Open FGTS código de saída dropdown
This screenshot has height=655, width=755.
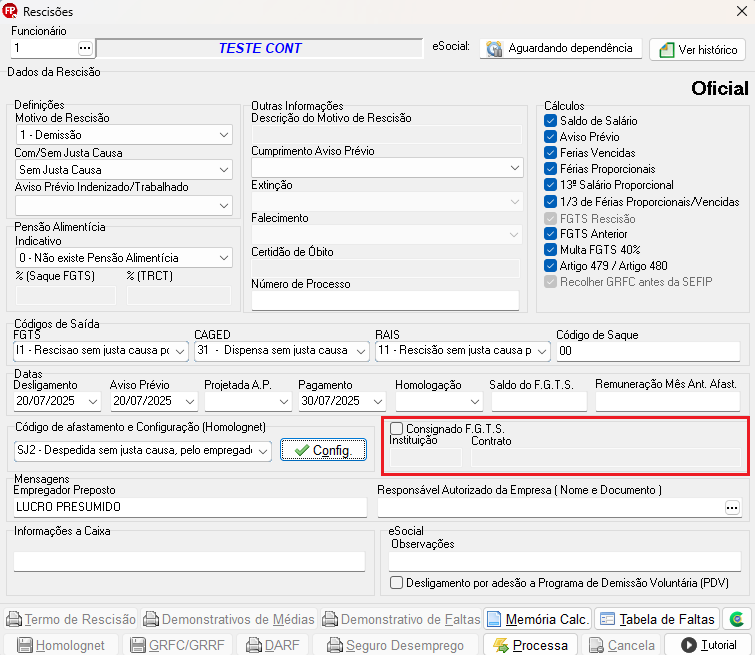click(x=180, y=351)
